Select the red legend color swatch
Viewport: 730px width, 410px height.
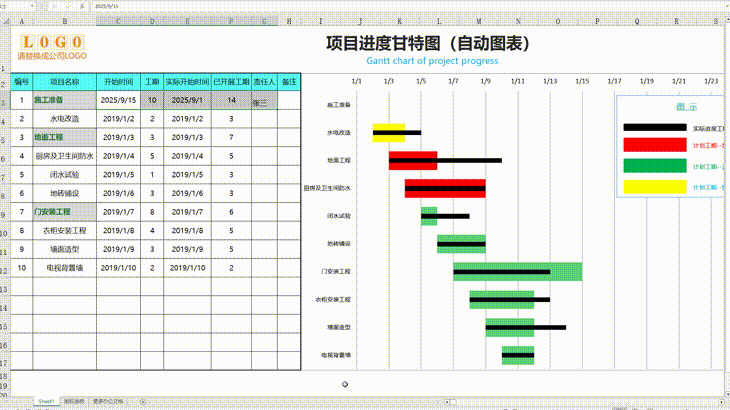click(x=655, y=146)
